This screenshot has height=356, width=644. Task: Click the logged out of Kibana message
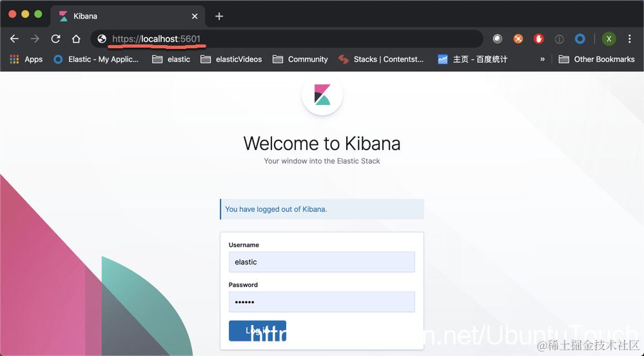(322, 209)
